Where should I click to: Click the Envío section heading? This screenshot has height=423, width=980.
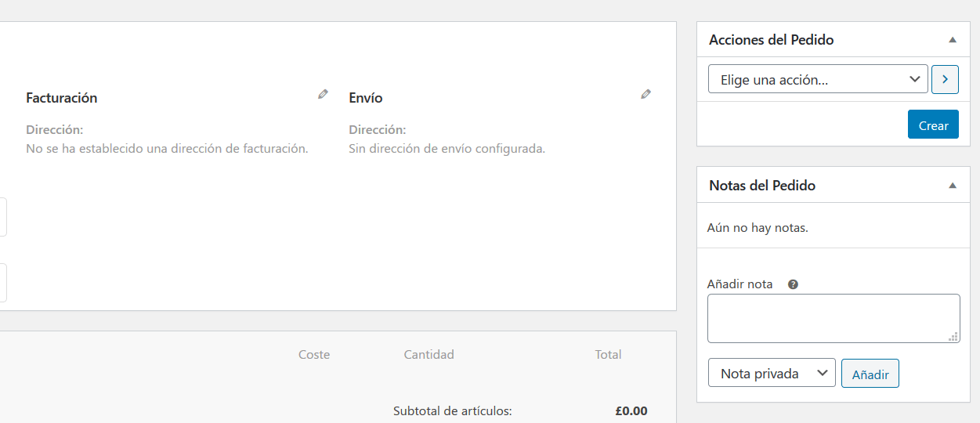(x=366, y=98)
